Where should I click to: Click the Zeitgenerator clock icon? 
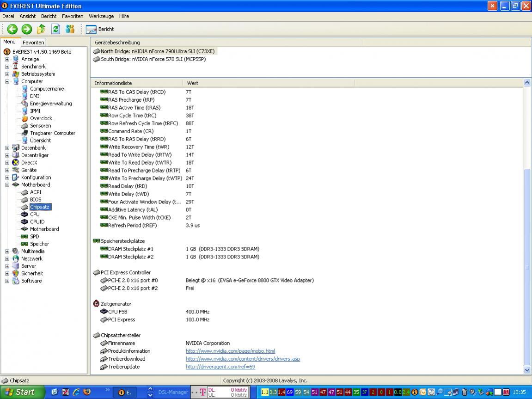[96, 304]
